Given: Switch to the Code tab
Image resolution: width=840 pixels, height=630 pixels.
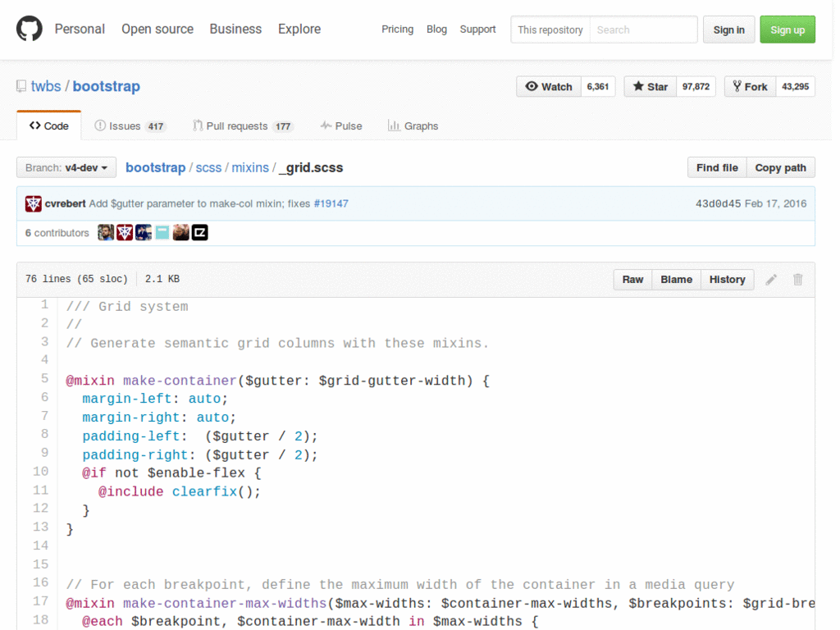Looking at the screenshot, I should [48, 126].
